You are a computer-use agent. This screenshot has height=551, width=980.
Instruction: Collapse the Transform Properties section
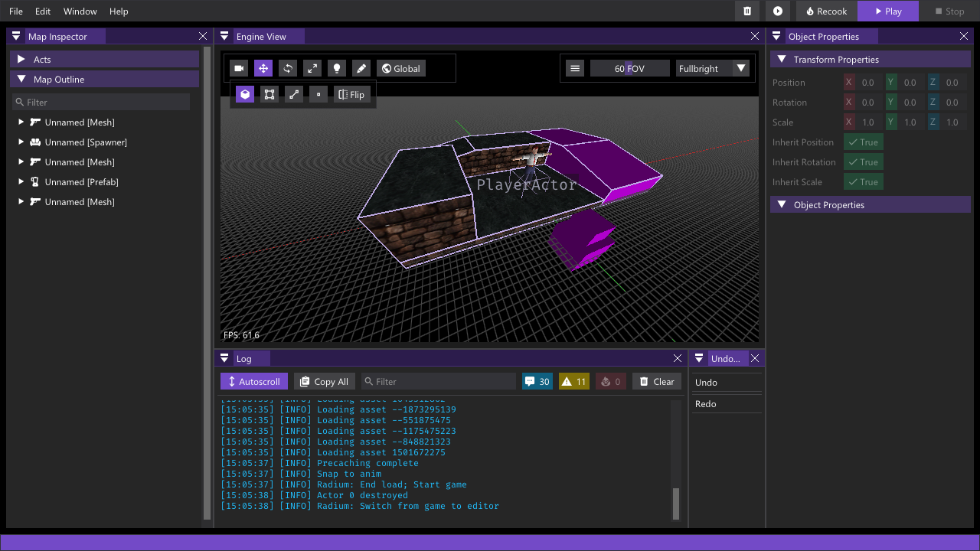point(871,59)
